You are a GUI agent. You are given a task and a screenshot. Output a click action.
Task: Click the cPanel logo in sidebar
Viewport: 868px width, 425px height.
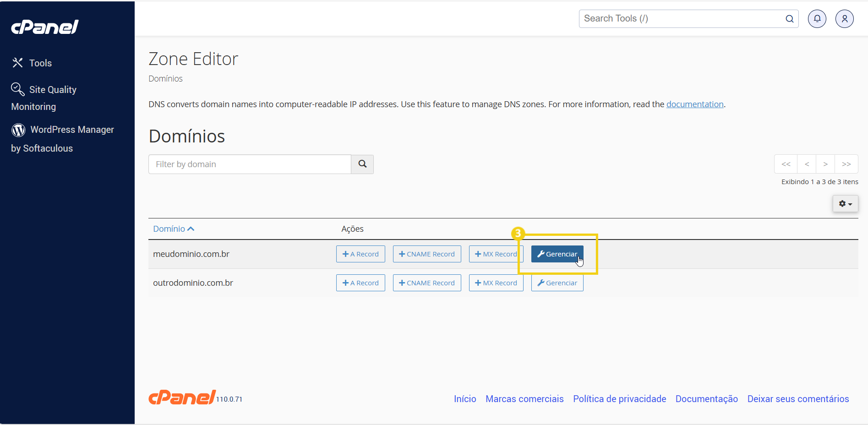(45, 27)
